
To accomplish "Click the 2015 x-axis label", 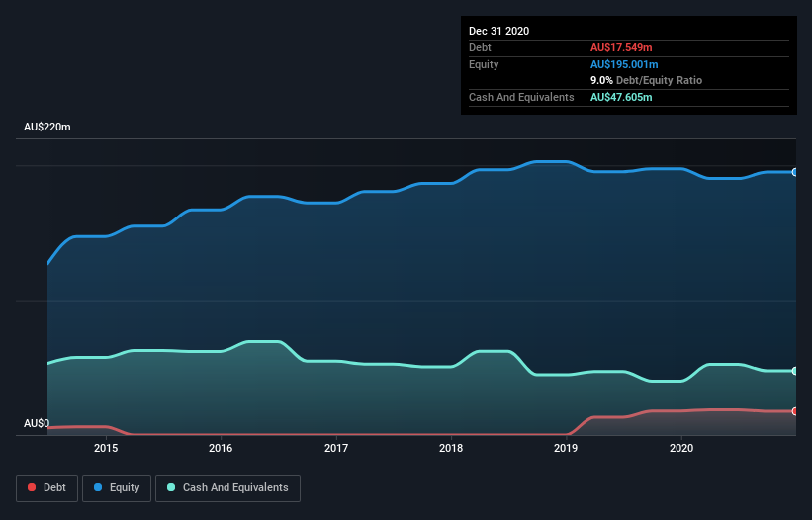I will [106, 448].
